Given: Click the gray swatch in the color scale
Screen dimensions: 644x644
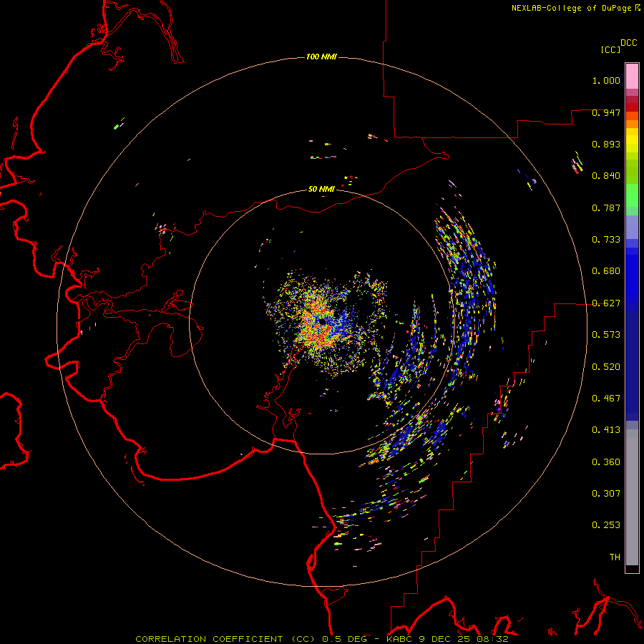Looking at the screenshot, I should coord(632,497).
